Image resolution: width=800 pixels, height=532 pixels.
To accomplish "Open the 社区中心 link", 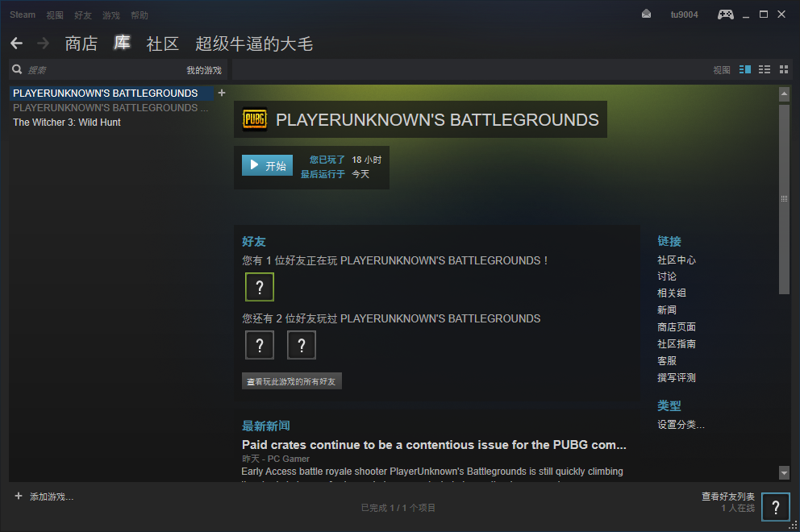I will 677,260.
